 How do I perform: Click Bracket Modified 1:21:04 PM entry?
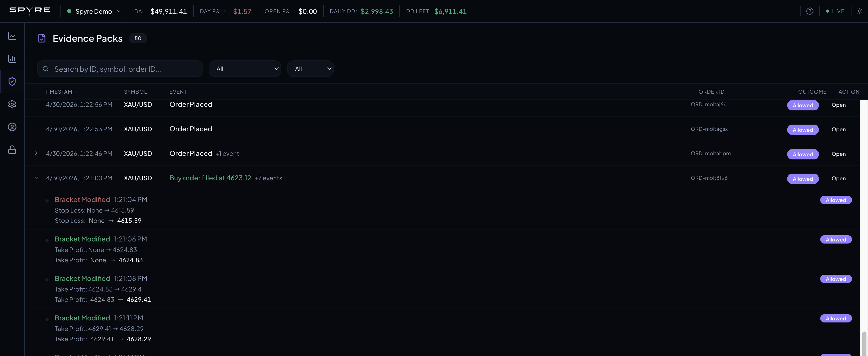(101, 200)
